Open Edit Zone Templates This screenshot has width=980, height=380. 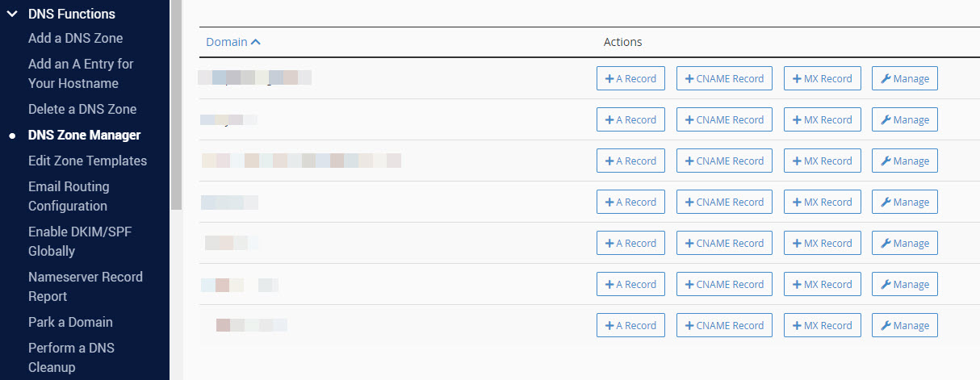[x=87, y=161]
